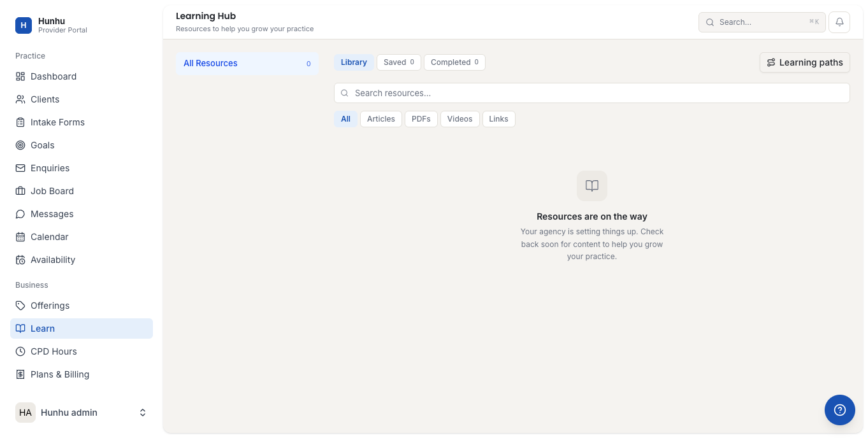Open Offerings page
868x438 pixels.
pos(82,306)
